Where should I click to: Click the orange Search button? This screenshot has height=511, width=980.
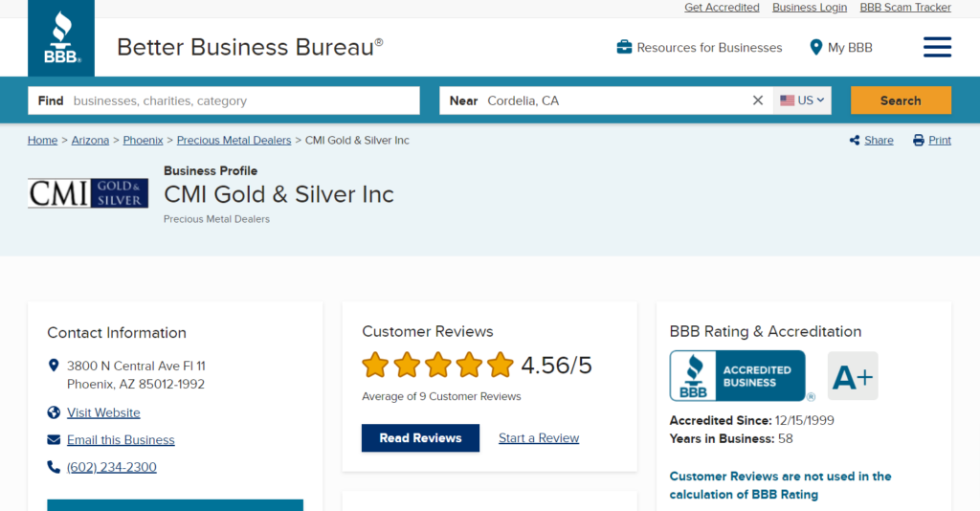[x=901, y=100]
